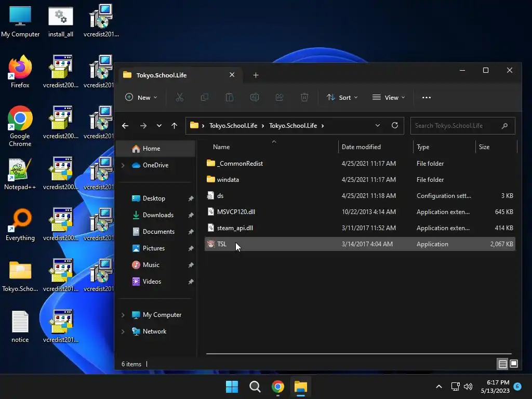This screenshot has height=399, width=532.
Task: Sort by Type column header
Action: pos(445,147)
